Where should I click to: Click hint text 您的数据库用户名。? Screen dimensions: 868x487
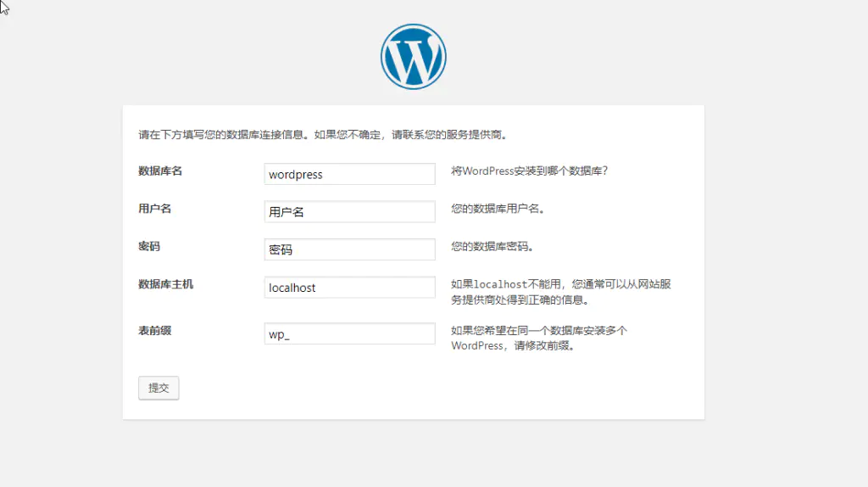coord(498,209)
